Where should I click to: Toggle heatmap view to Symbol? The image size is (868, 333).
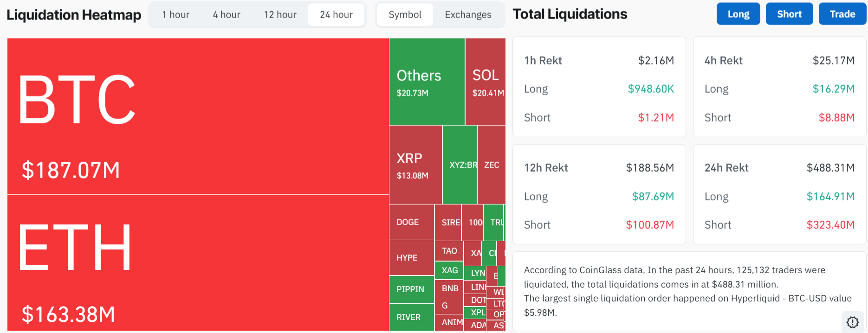point(404,14)
